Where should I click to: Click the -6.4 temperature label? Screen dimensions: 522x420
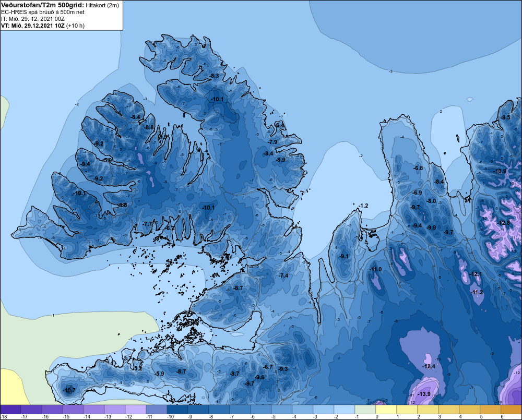coord(280,125)
